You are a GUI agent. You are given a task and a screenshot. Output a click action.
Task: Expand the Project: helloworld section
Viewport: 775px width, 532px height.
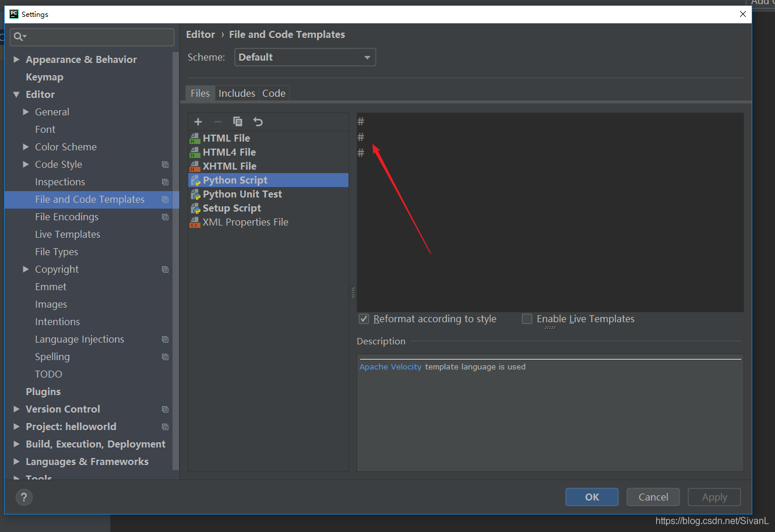click(16, 427)
